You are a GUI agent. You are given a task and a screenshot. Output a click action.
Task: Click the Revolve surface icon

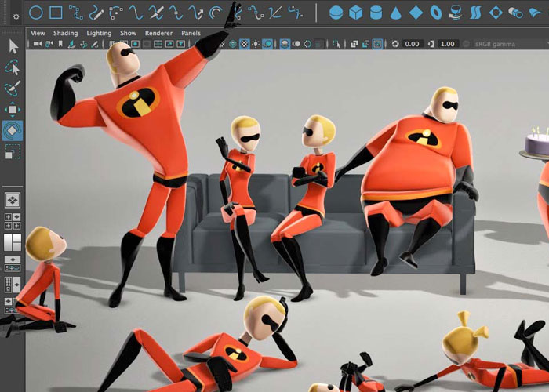pyautogui.click(x=456, y=13)
